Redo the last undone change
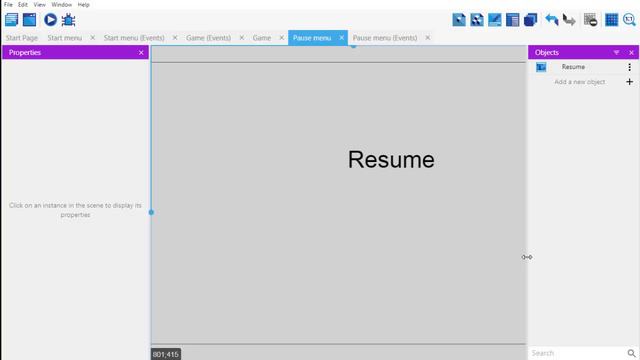 569,20
